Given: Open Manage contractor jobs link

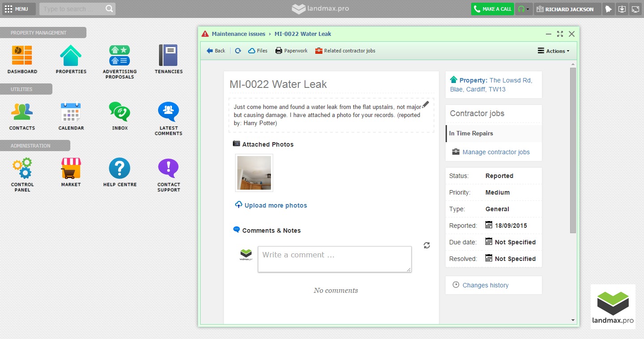Looking at the screenshot, I should click(x=496, y=152).
